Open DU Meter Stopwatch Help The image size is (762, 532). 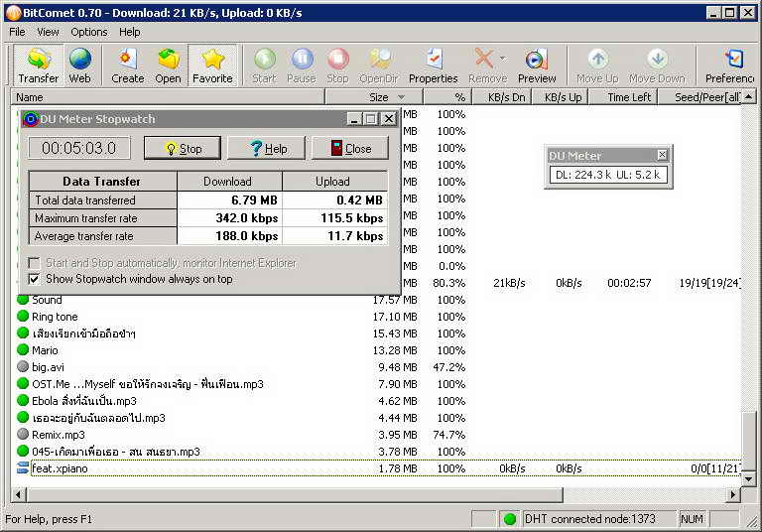(x=266, y=148)
